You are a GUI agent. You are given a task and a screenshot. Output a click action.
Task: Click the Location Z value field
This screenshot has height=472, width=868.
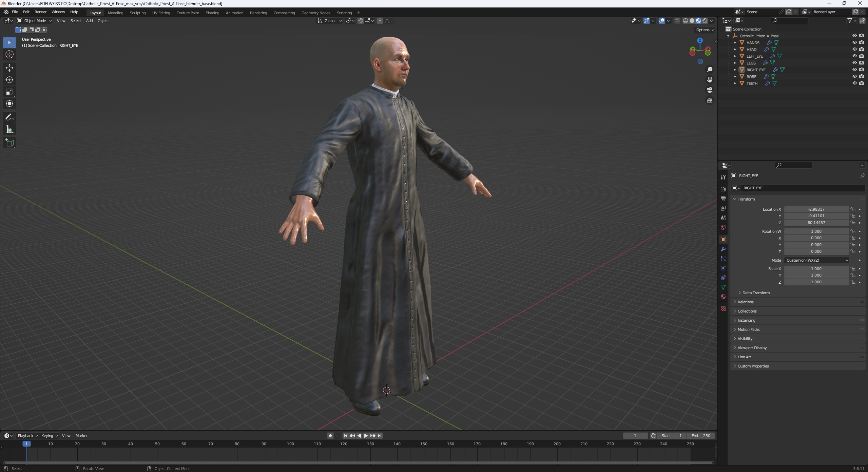click(x=816, y=223)
